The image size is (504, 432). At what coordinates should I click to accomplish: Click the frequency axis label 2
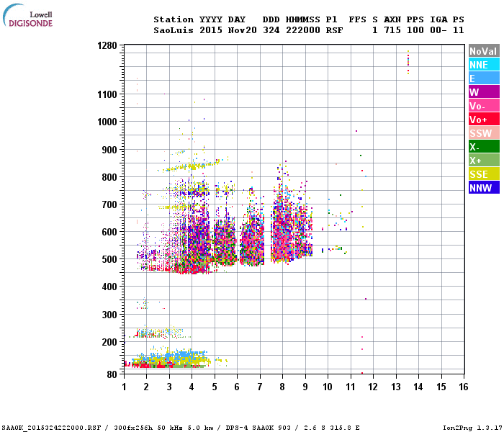[146, 387]
